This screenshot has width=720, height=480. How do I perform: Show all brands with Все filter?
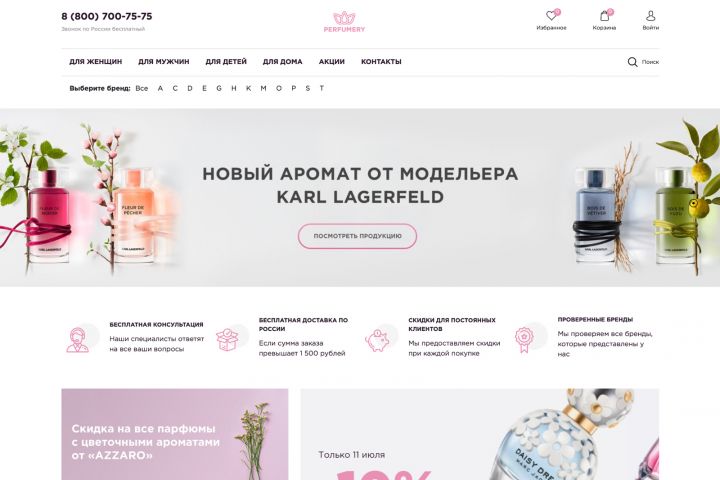click(x=141, y=88)
